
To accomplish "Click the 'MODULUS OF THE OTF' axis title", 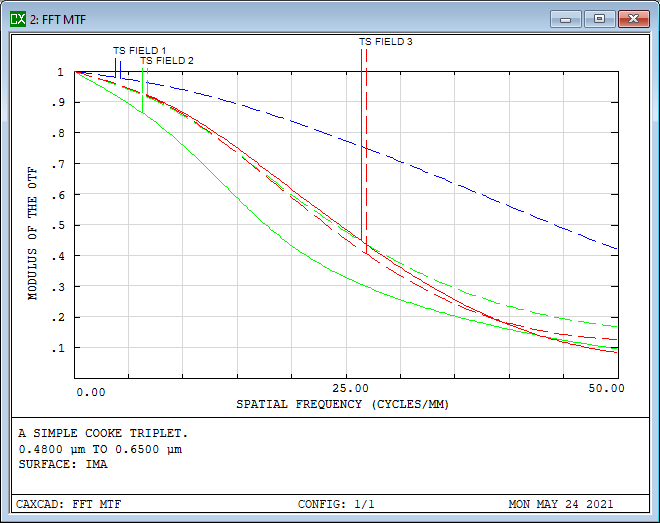I will pyautogui.click(x=32, y=234).
